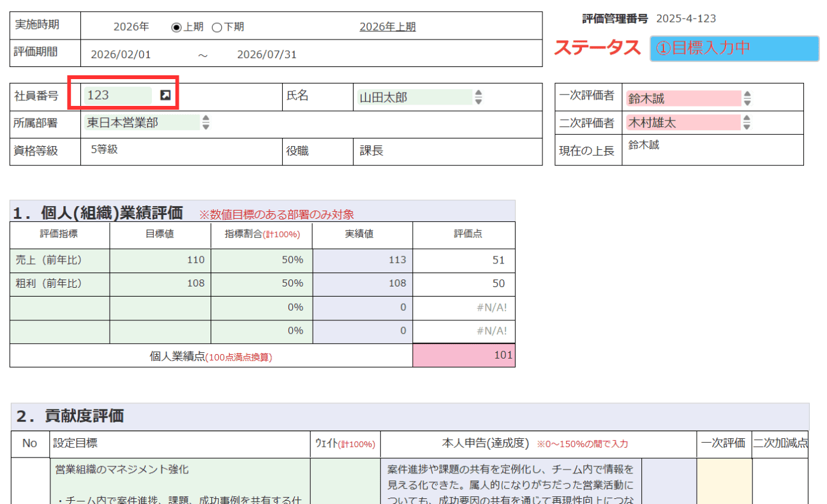Click the 粗利 評価点 value 50
This screenshot has height=504, width=827.
(464, 284)
